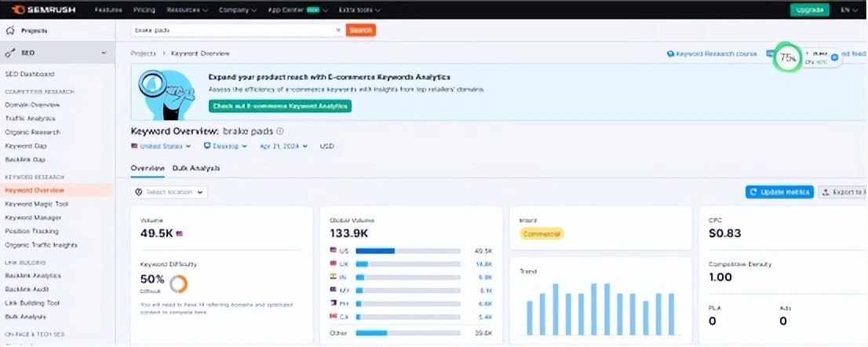868x347 pixels.
Task: Click the info icon beside brake pads title
Action: click(280, 131)
